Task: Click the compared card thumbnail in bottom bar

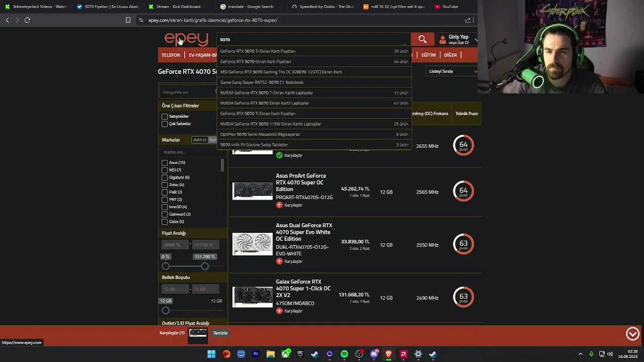Action: 198,333
